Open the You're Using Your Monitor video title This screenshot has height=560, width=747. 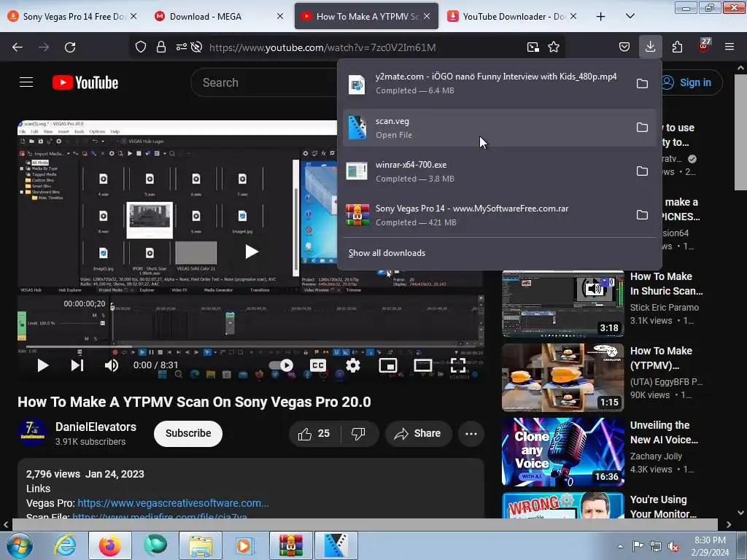(x=663, y=507)
